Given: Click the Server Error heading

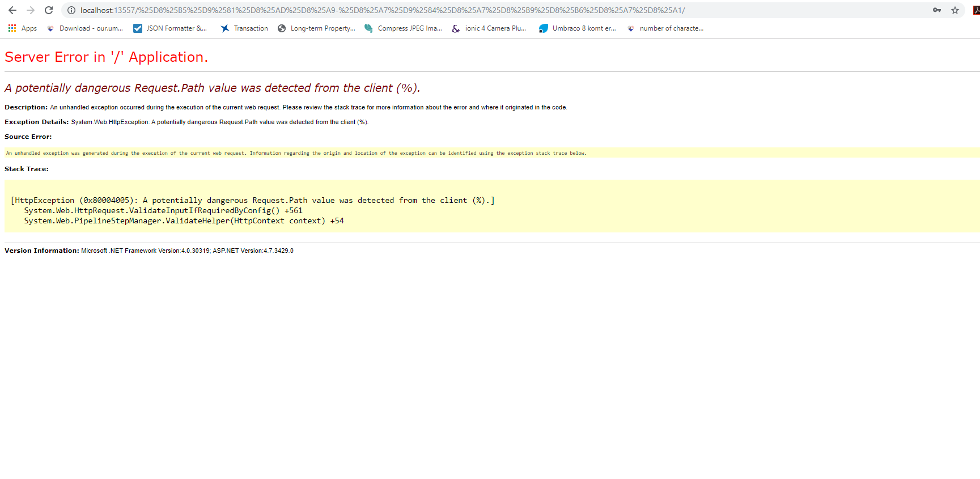Looking at the screenshot, I should (106, 57).
